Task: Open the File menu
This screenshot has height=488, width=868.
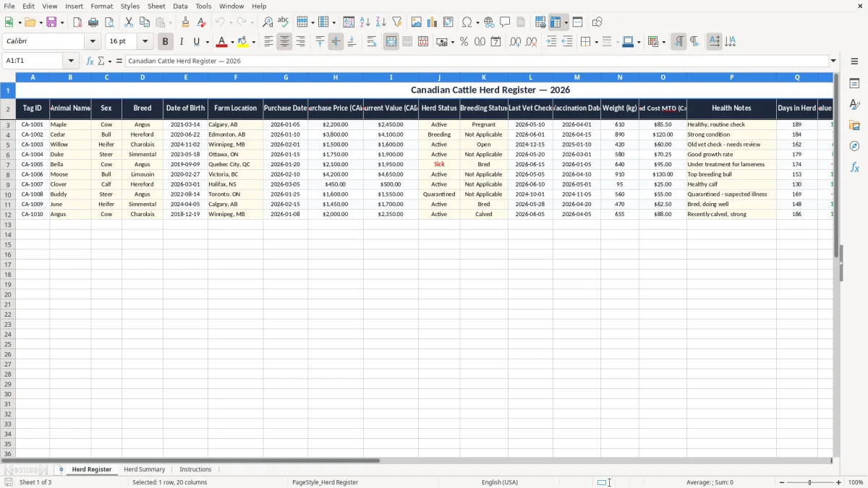Action: coord(9,6)
